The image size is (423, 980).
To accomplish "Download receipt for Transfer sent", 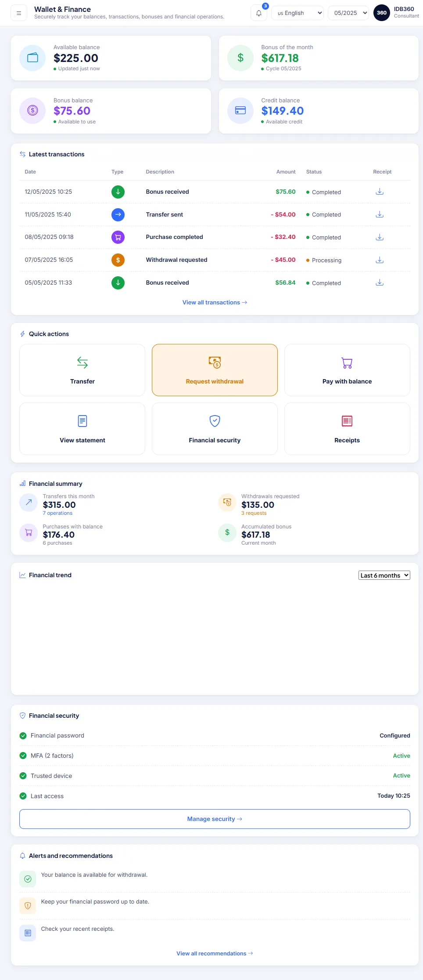I will click(380, 214).
